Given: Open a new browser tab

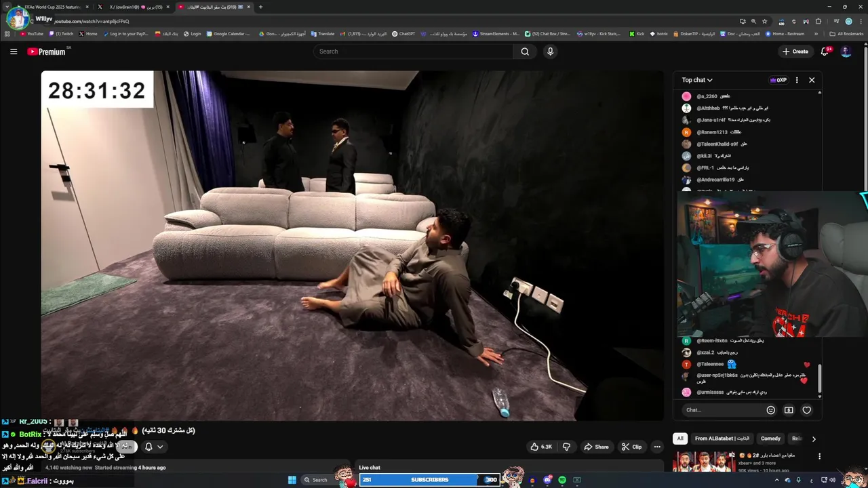Looking at the screenshot, I should pos(260,7).
